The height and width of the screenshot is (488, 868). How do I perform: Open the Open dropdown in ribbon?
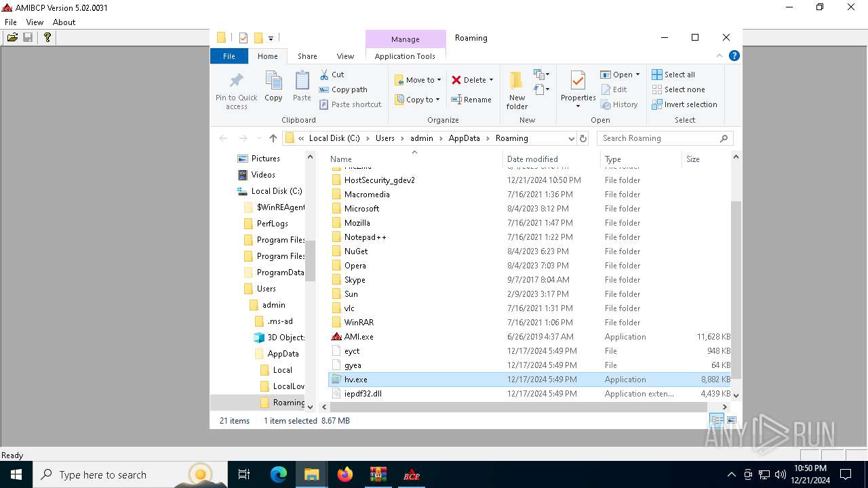pyautogui.click(x=620, y=75)
